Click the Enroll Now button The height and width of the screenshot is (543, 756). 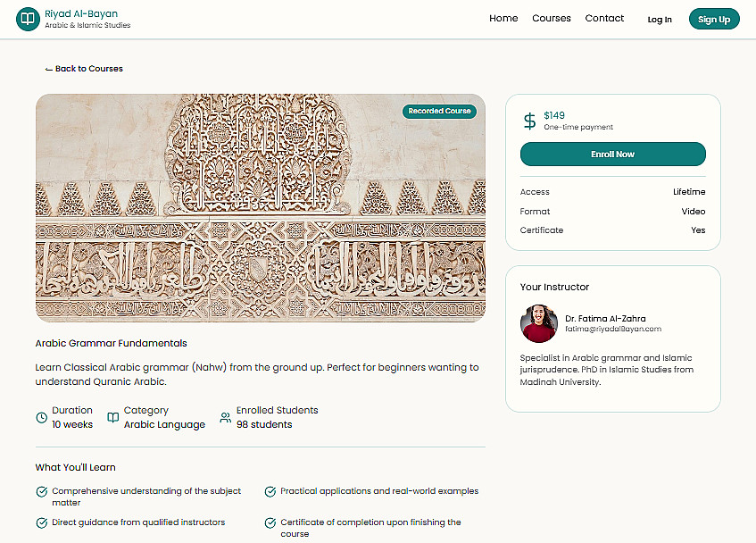click(612, 155)
